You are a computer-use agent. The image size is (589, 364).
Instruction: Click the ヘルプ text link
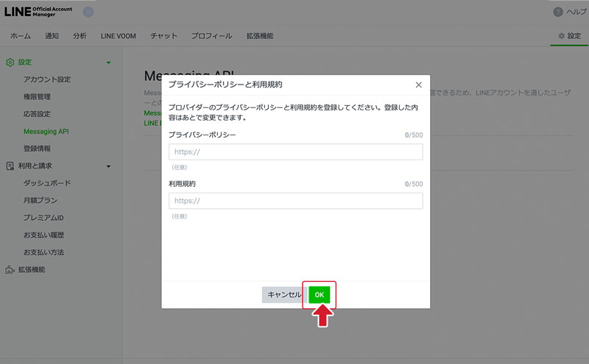point(576,12)
